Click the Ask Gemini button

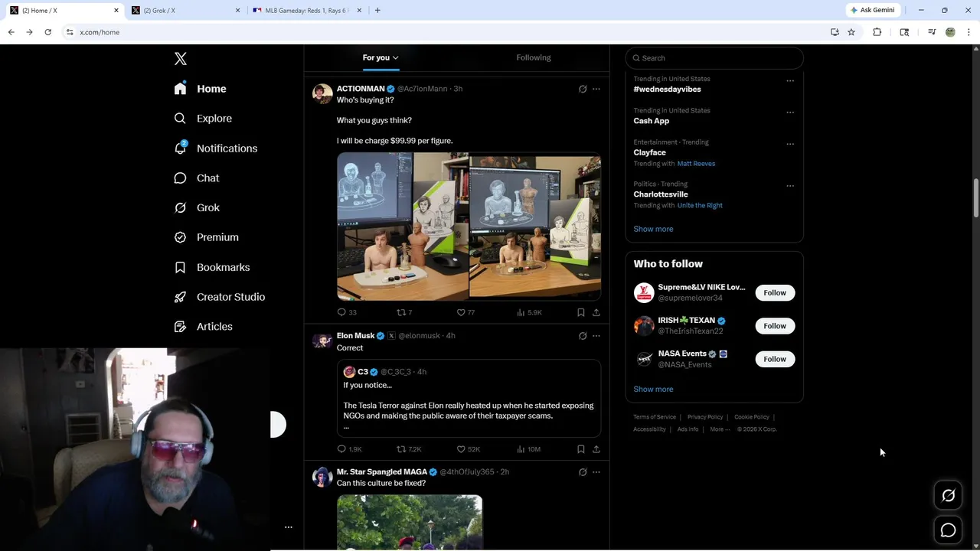872,10
